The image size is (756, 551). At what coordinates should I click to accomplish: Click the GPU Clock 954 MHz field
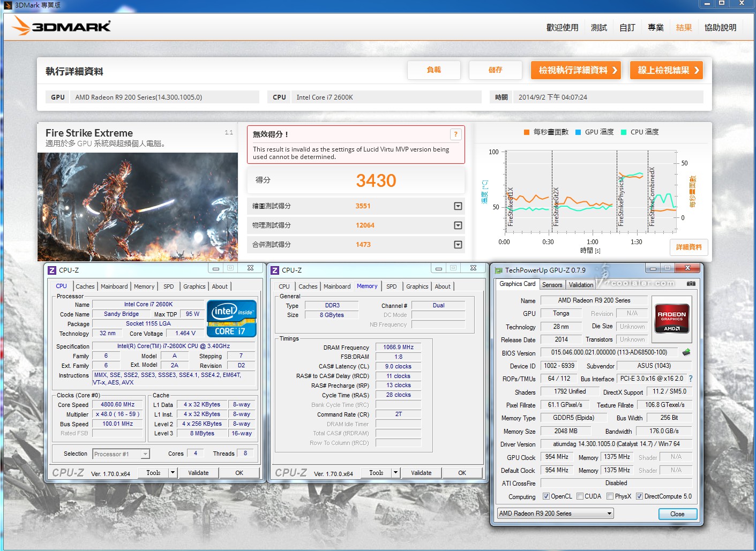[557, 457]
